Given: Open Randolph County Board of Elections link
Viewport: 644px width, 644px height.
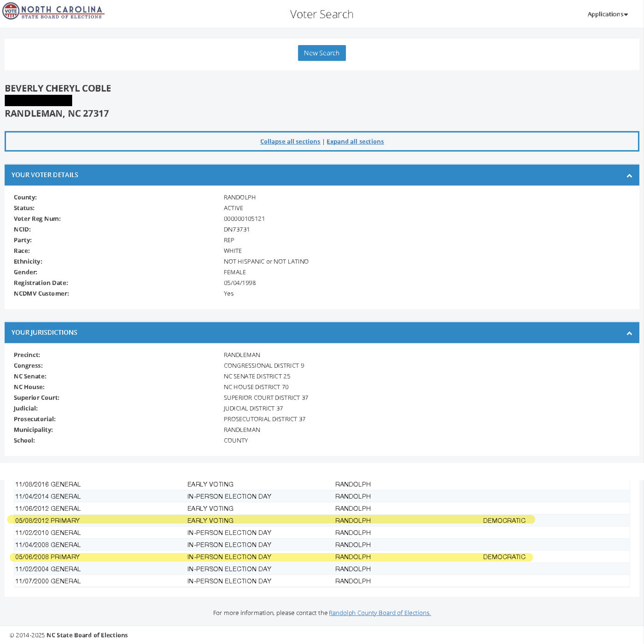Looking at the screenshot, I should (380, 613).
